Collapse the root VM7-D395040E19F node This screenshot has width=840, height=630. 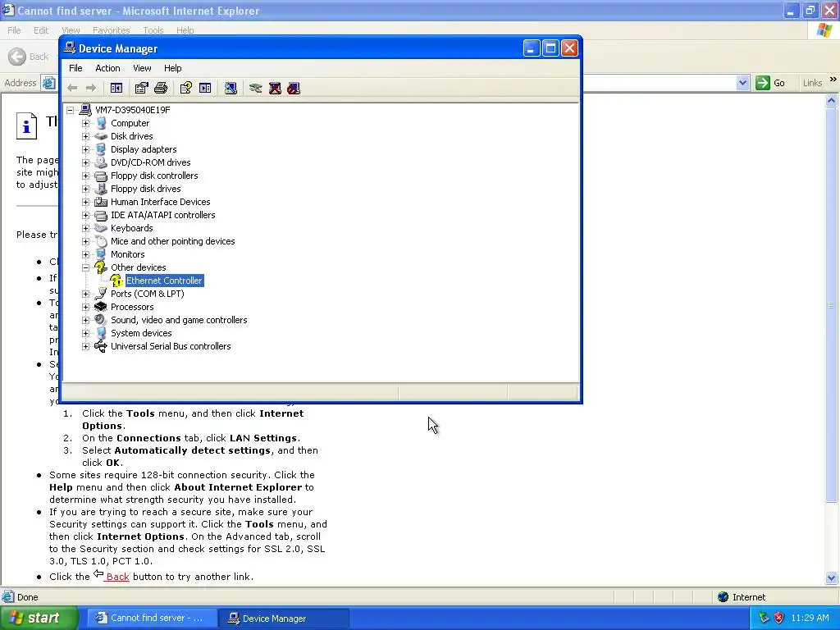click(71, 111)
